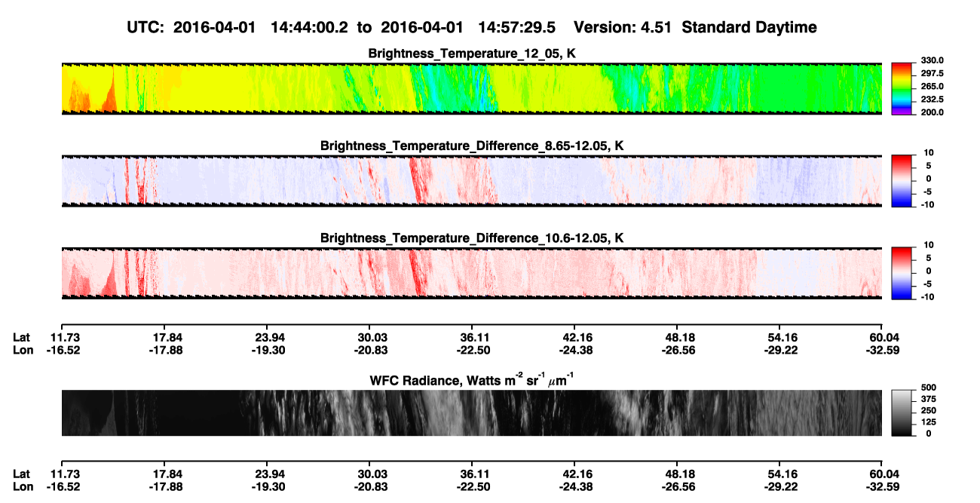The width and height of the screenshot is (980, 503).
Task: Click the grayscale WFC Radiance image strip
Action: point(471,413)
